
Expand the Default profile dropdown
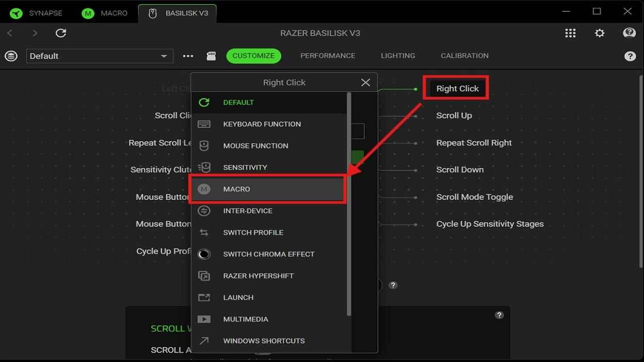coord(100,56)
